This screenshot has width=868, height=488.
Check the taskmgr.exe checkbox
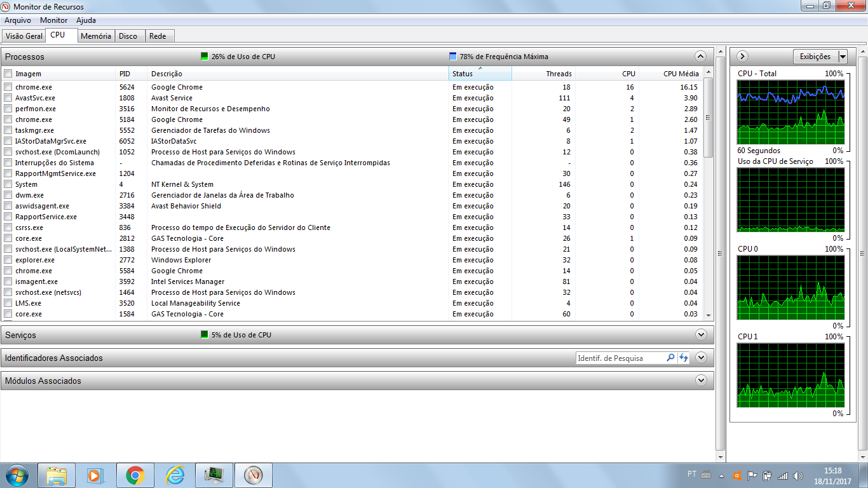(x=8, y=130)
